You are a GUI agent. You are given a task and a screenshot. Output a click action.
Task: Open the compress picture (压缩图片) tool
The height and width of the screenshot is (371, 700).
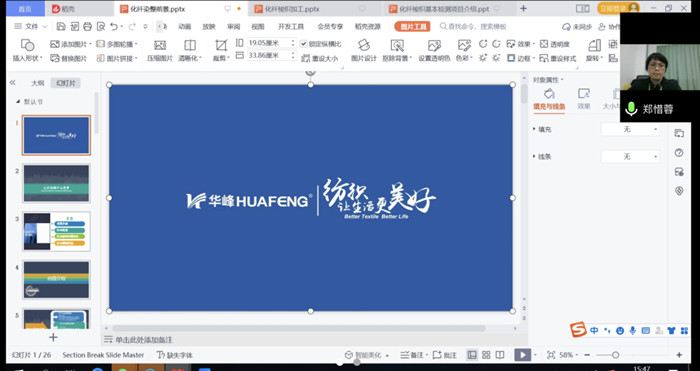tap(160, 50)
